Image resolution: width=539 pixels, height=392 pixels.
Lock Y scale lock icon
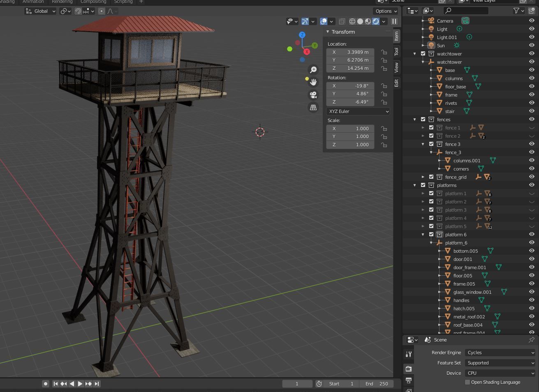pyautogui.click(x=384, y=136)
